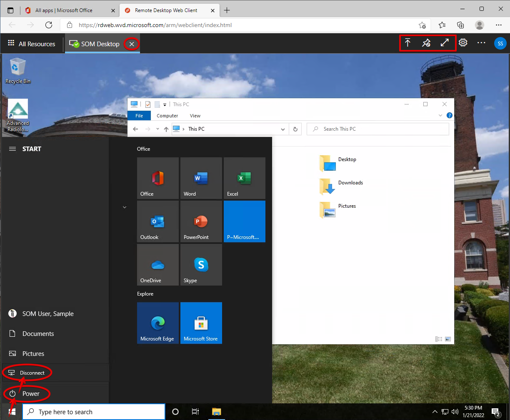The height and width of the screenshot is (420, 510).
Task: Click the Type here to search box
Action: (94, 412)
